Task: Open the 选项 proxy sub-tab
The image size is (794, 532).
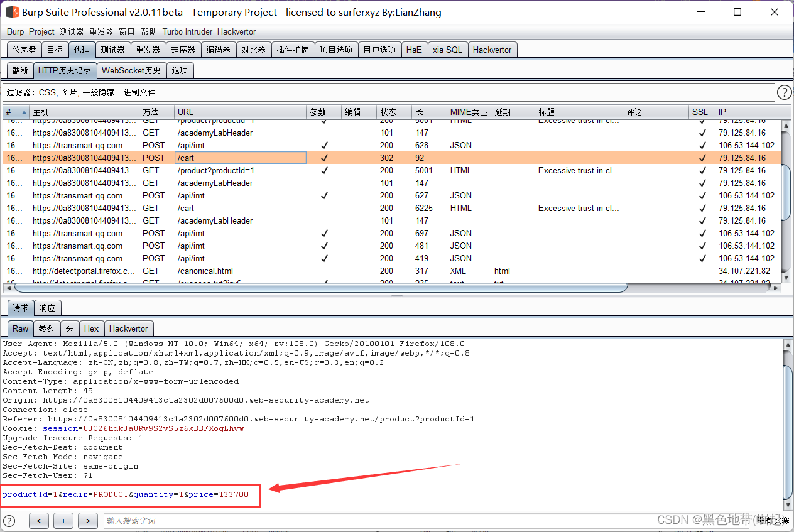Action: pos(180,70)
